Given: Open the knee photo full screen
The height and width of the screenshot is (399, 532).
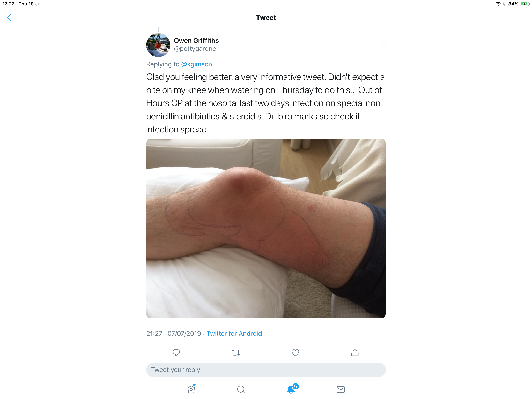Looking at the screenshot, I should (x=266, y=228).
